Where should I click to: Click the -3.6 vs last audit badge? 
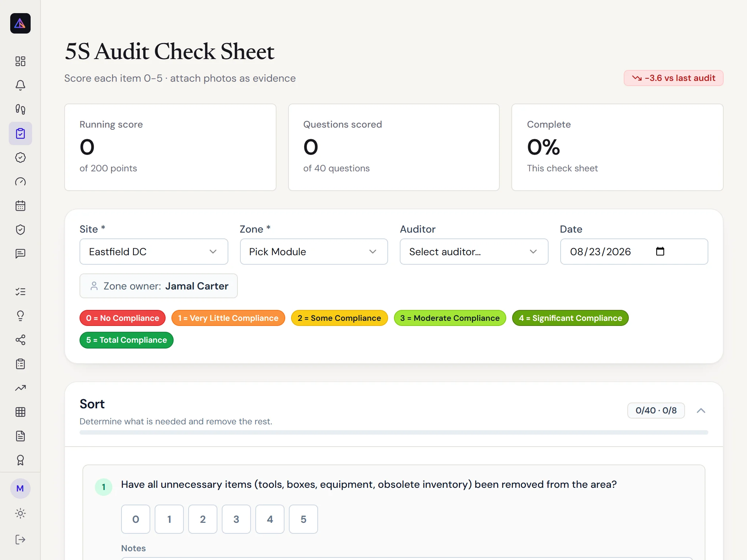point(673,78)
